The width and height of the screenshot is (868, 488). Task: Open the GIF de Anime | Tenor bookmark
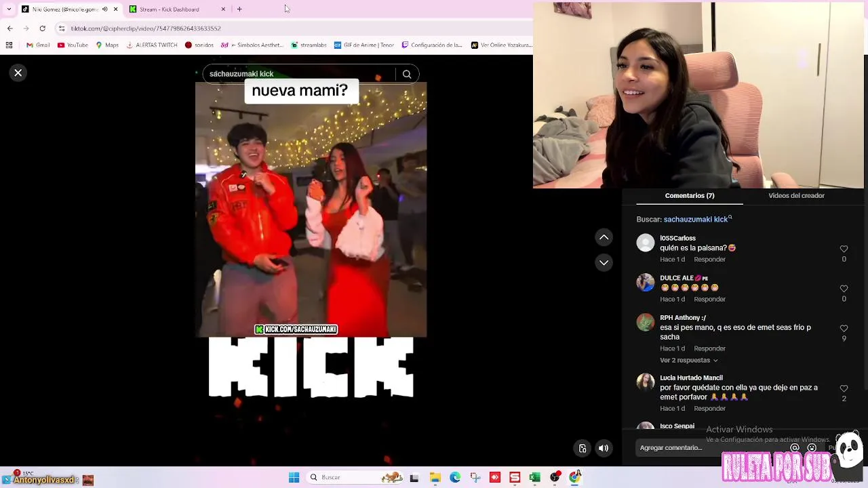point(363,45)
